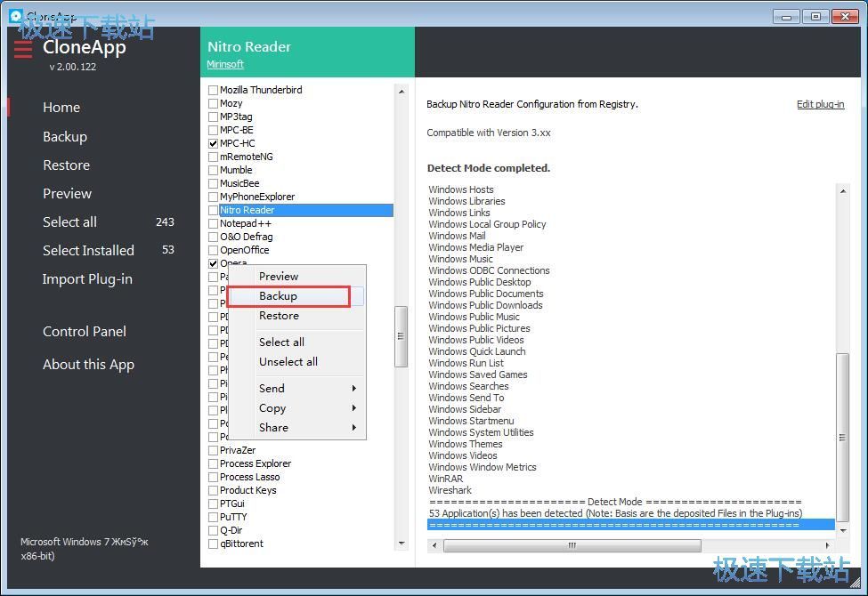Toggle the mRemoteNG checkbox

pyautogui.click(x=213, y=157)
